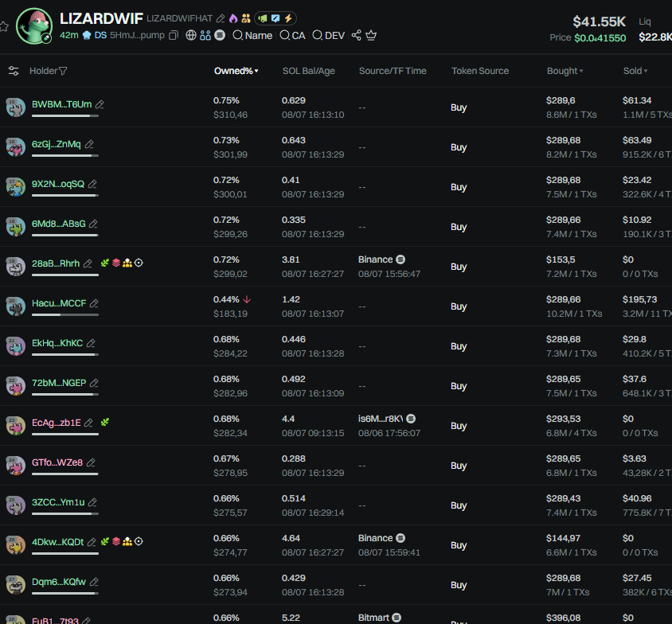Sort by the Bought column
Screen dimensions: 672x624
(565, 71)
